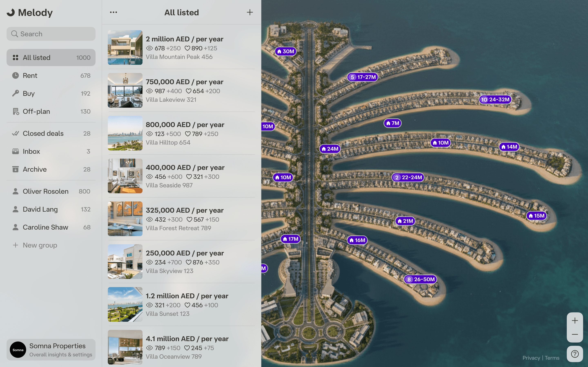Screen dimensions: 588x367
Task: Click the plus icon in the list header
Action: pyautogui.click(x=250, y=12)
